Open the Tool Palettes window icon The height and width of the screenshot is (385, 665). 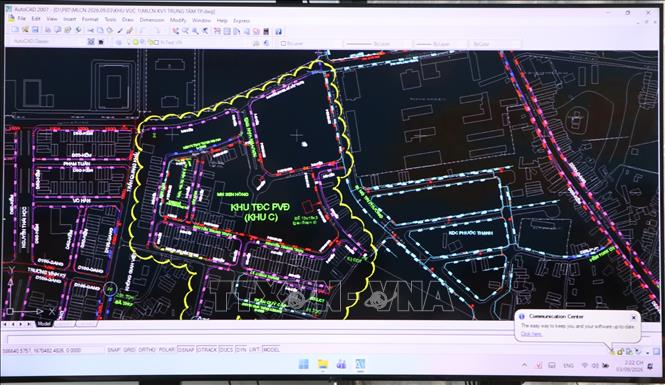tap(237, 31)
